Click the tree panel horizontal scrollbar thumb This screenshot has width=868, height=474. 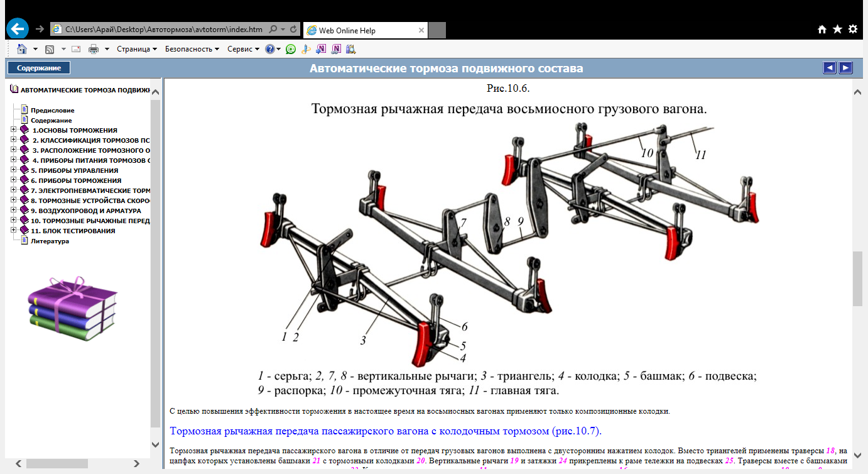[58, 463]
